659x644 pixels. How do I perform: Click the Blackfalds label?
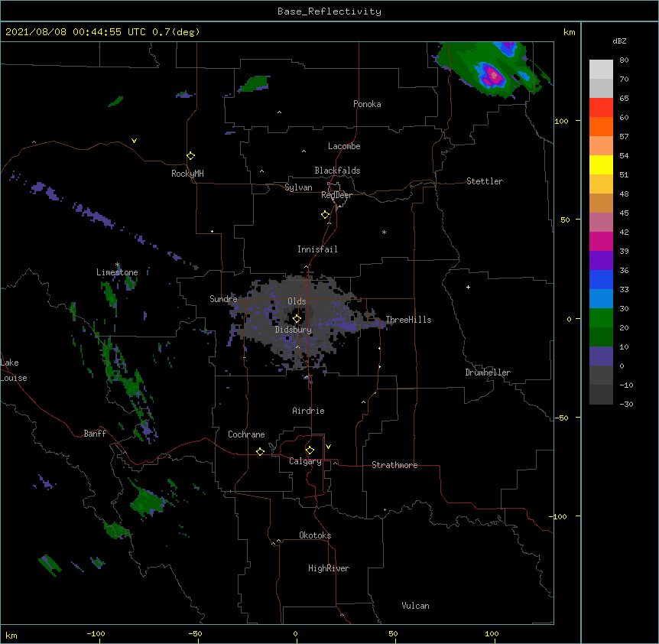pyautogui.click(x=337, y=171)
